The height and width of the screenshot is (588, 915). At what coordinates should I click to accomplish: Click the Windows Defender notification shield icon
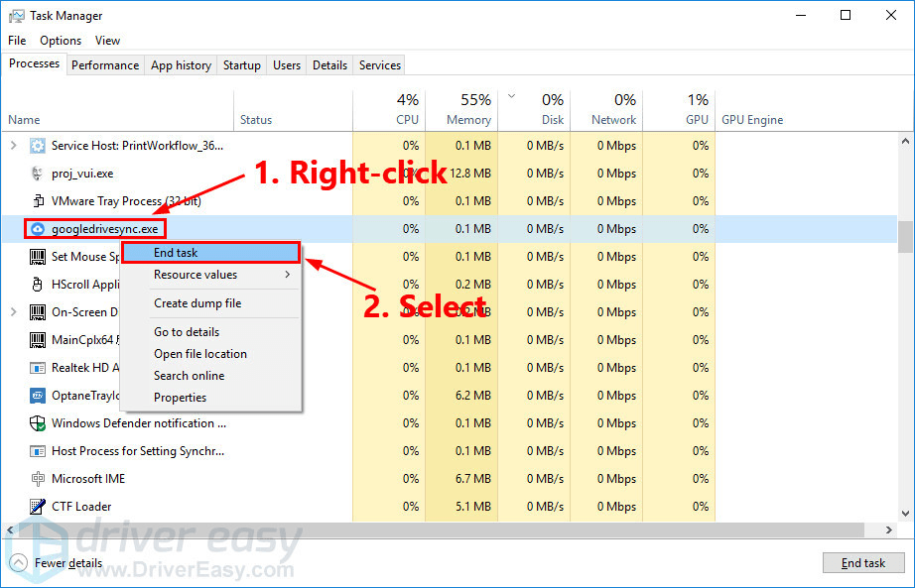(x=38, y=423)
